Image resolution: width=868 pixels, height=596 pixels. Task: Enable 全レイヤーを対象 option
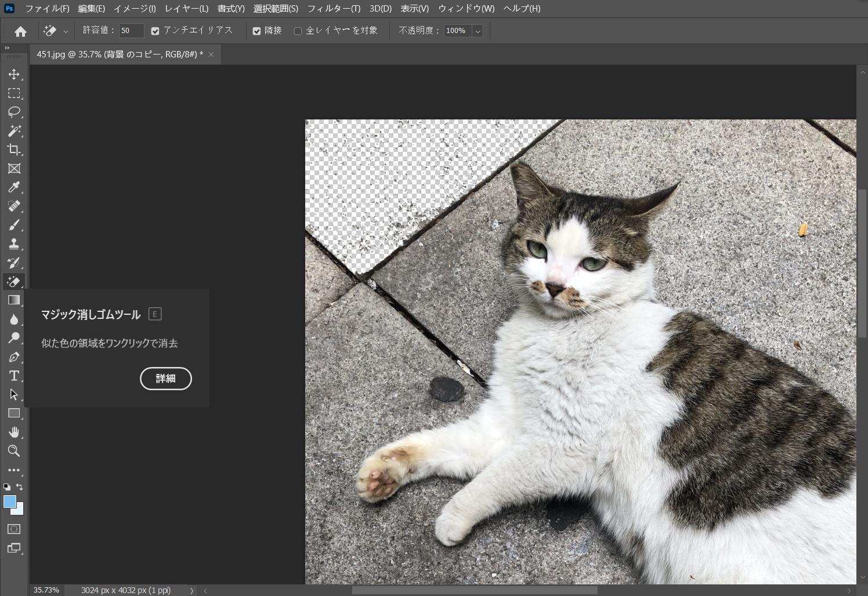tap(298, 30)
